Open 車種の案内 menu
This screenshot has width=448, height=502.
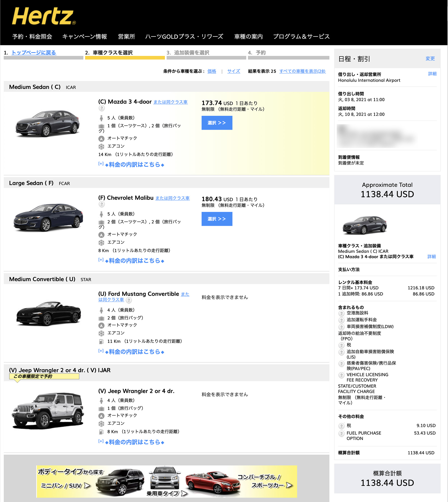pos(248,37)
